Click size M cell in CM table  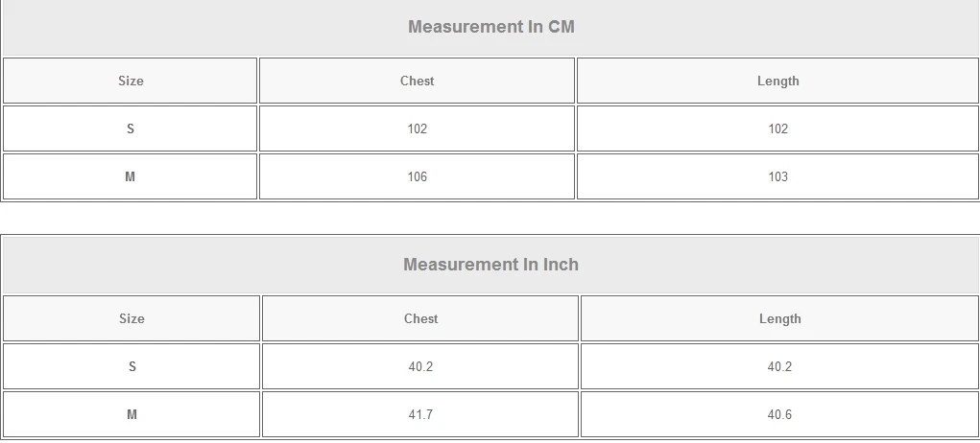tap(131, 176)
